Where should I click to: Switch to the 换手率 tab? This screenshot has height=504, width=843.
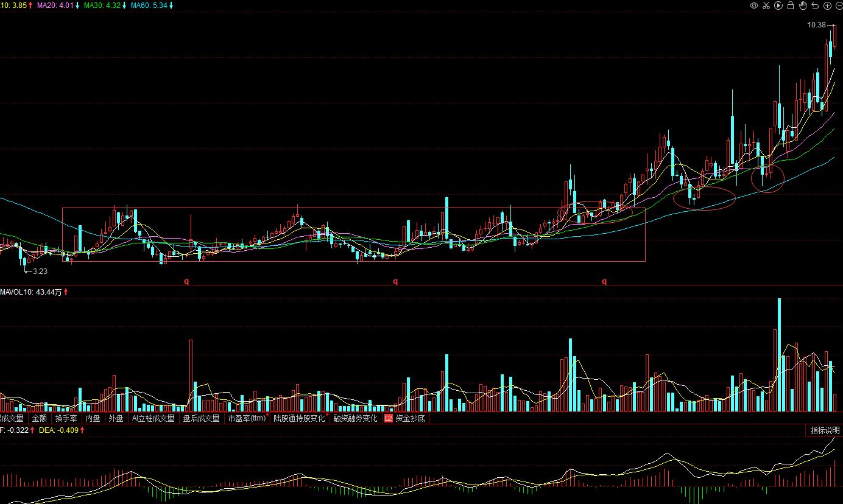tap(66, 418)
